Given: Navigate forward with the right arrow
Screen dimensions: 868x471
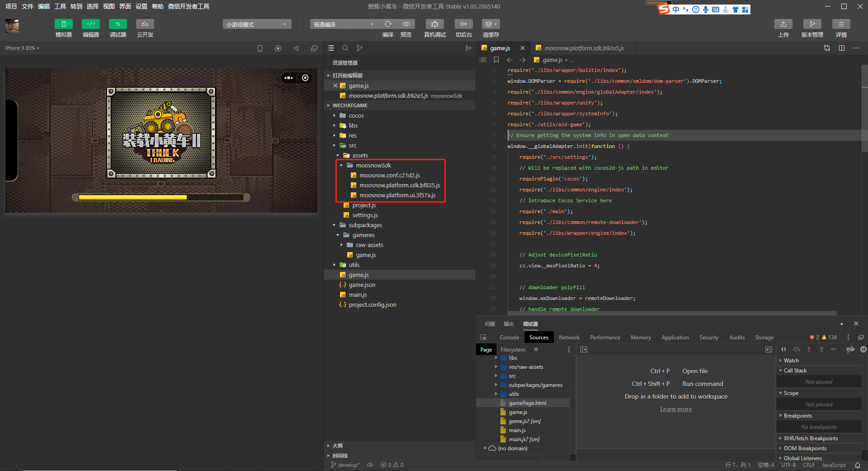Looking at the screenshot, I should click(523, 60).
